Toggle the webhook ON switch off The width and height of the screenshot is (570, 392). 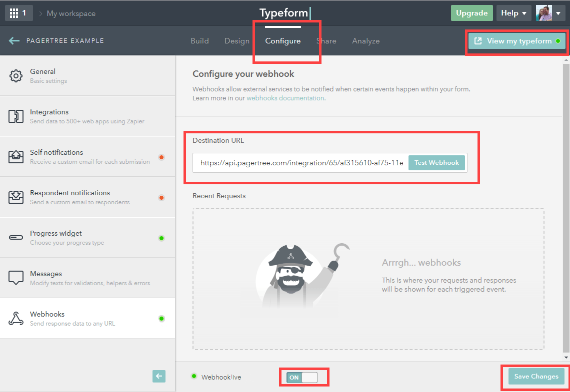302,378
